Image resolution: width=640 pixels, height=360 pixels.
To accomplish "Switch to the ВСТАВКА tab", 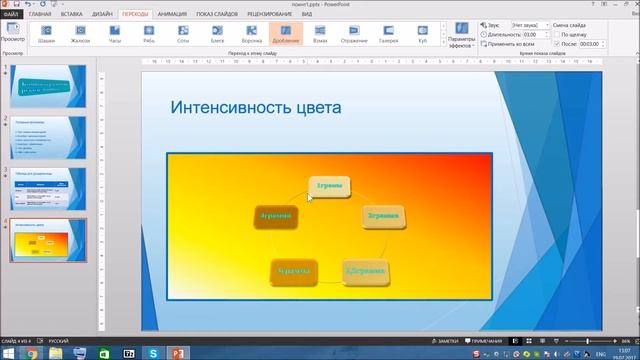I will [x=71, y=14].
